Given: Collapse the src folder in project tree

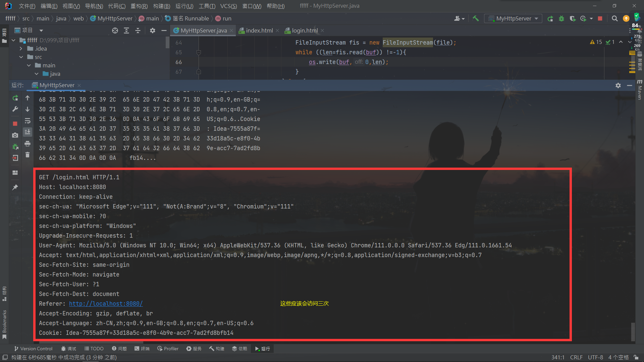Looking at the screenshot, I should (21, 57).
